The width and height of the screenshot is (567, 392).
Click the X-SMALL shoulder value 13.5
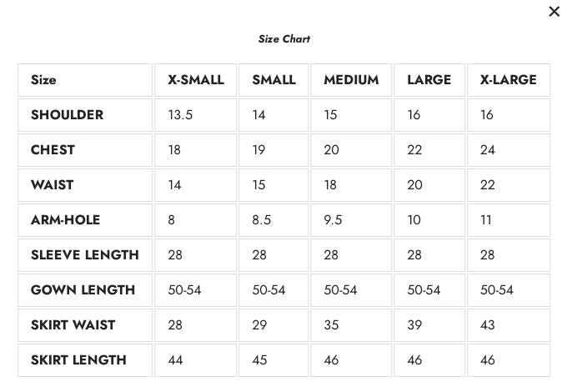[180, 115]
